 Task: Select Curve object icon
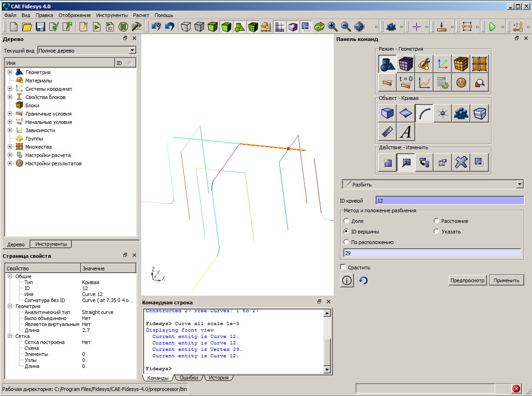(424, 113)
